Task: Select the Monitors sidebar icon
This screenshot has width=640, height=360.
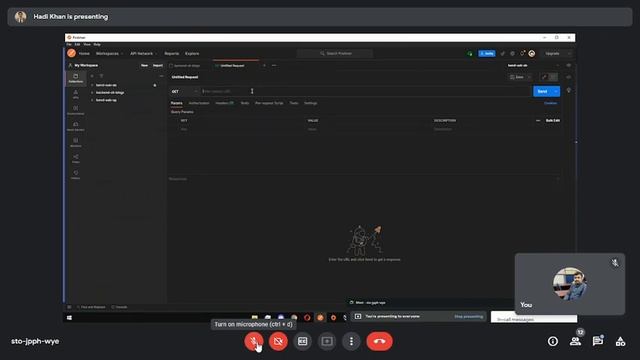Action: [x=76, y=142]
